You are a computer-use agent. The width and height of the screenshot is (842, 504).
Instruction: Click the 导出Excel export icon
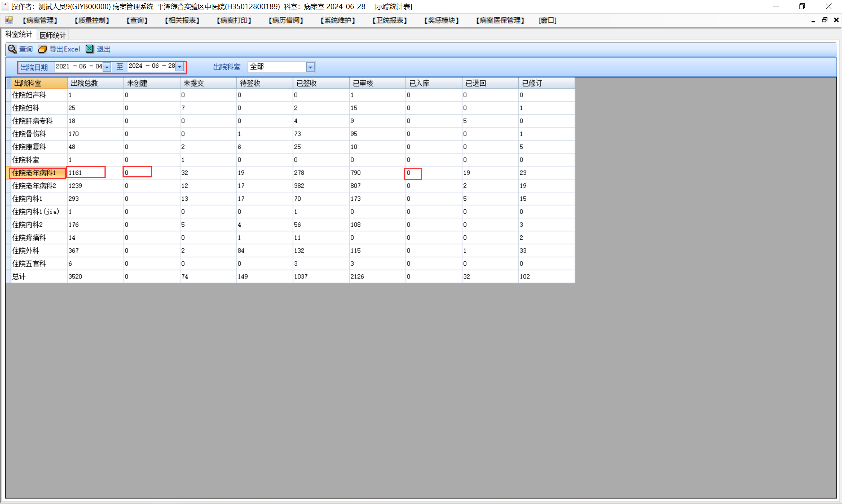[42, 49]
